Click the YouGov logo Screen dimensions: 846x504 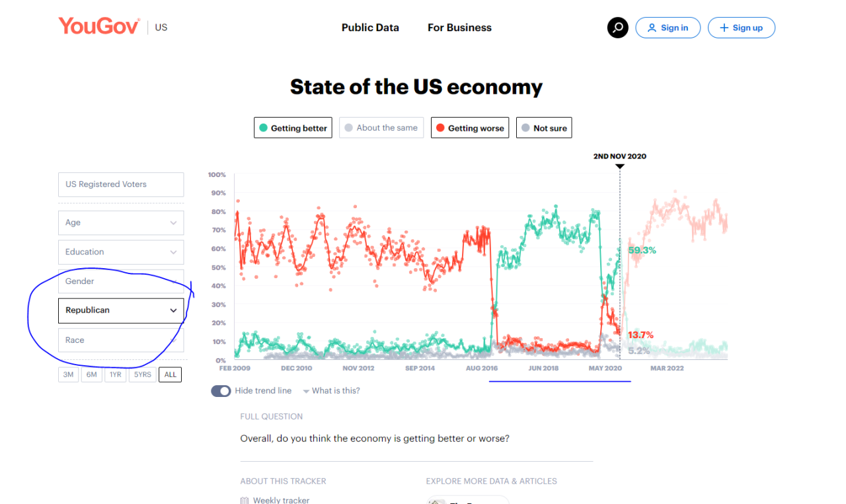tap(99, 26)
